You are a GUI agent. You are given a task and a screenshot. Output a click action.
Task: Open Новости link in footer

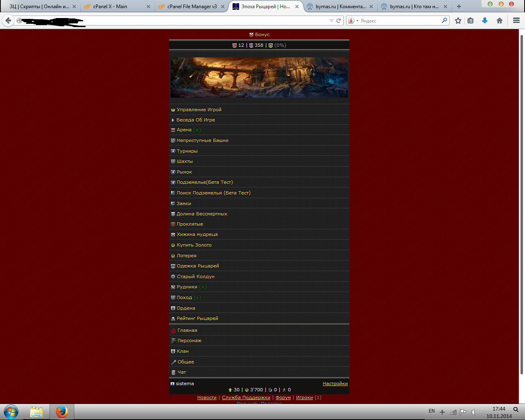[x=207, y=397]
